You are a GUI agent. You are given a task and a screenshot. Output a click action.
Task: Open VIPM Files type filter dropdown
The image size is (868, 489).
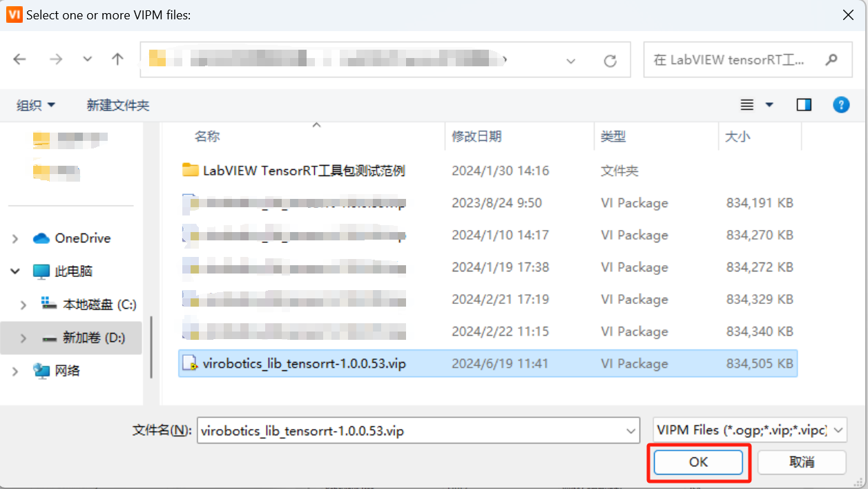(x=750, y=430)
